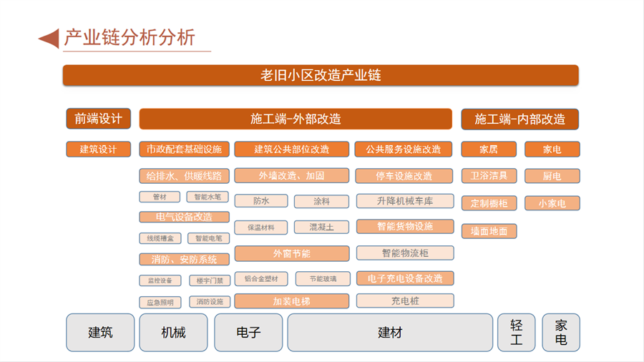Select the 电气设备改造 box

point(185,217)
